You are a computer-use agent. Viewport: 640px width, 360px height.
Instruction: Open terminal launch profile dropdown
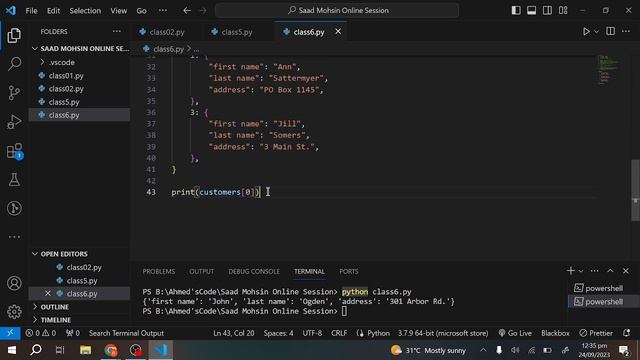(581, 271)
